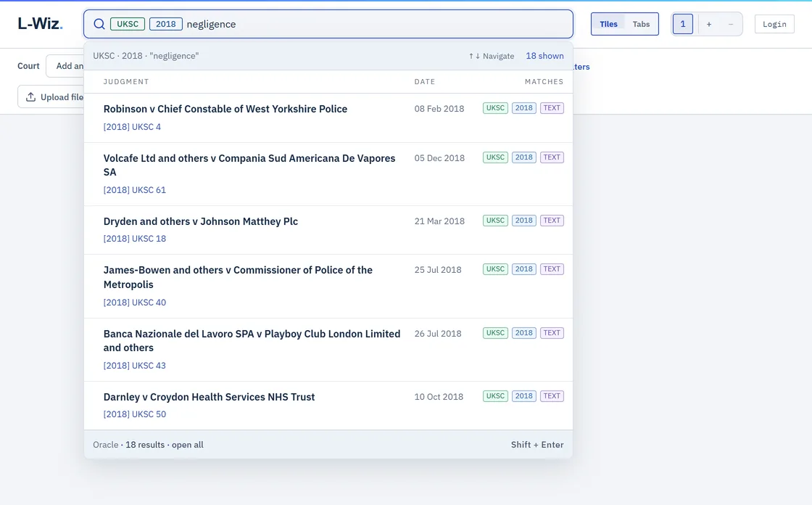Click the Upload file button

pos(51,97)
